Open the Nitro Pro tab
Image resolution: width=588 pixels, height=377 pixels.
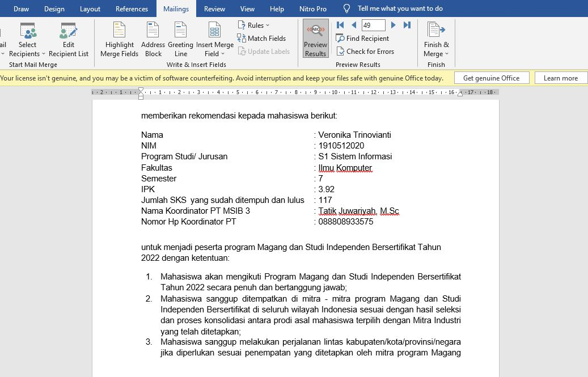(313, 9)
